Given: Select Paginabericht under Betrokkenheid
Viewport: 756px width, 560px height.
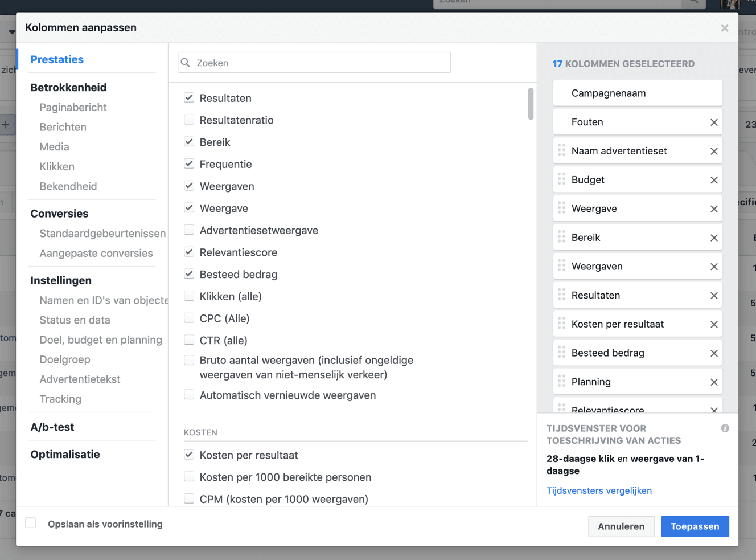Looking at the screenshot, I should point(73,107).
